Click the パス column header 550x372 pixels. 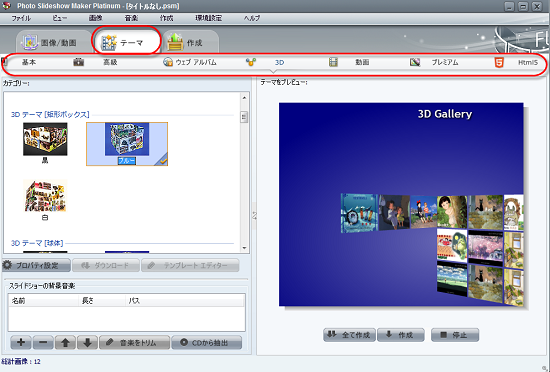[185, 300]
